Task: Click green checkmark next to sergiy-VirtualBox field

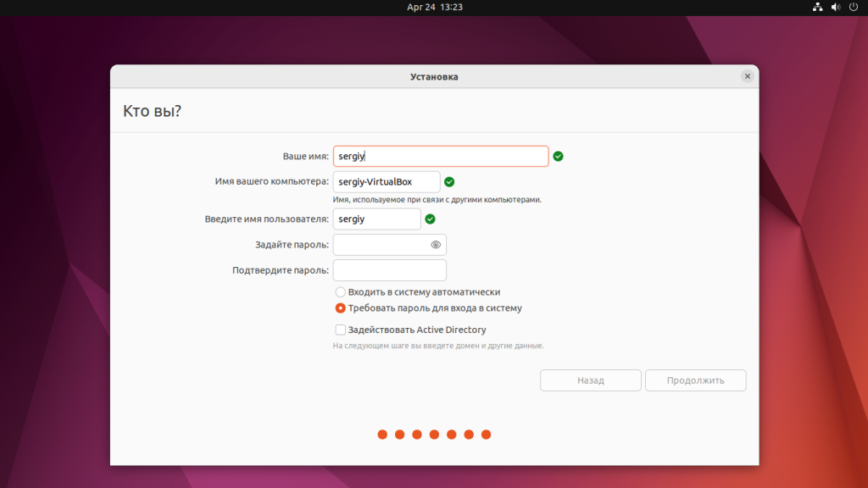Action: pyautogui.click(x=449, y=181)
